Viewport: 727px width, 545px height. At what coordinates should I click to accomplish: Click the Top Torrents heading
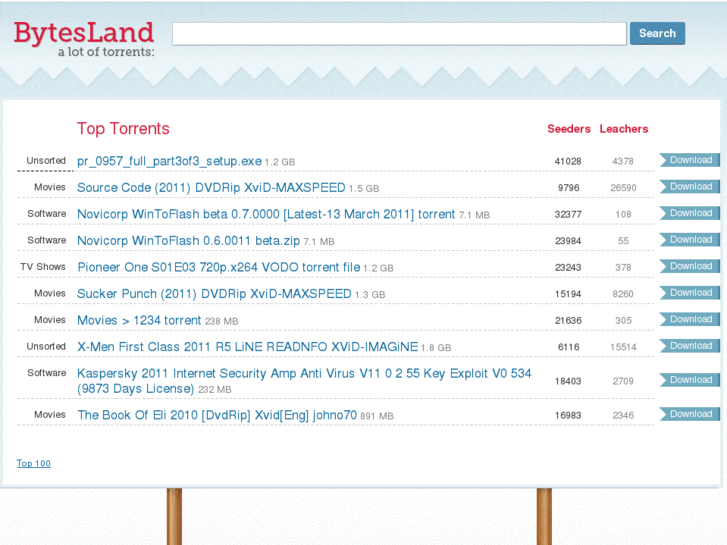tap(123, 128)
